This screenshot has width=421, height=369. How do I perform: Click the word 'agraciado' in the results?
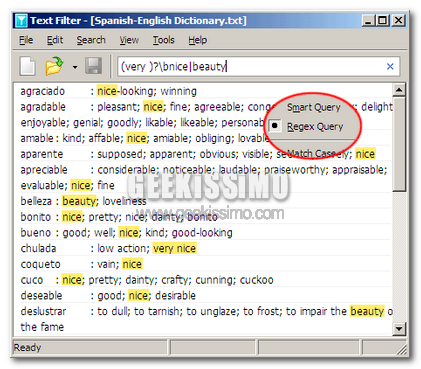pyautogui.click(x=43, y=91)
